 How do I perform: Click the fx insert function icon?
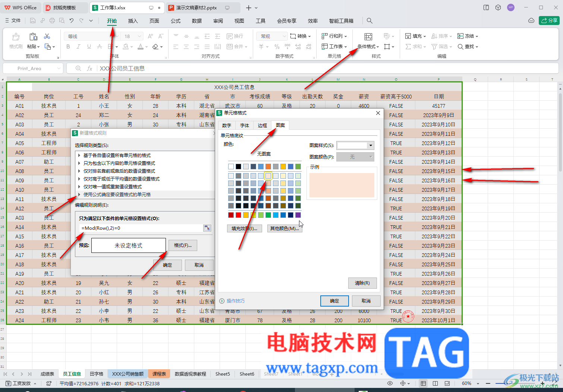[x=89, y=69]
